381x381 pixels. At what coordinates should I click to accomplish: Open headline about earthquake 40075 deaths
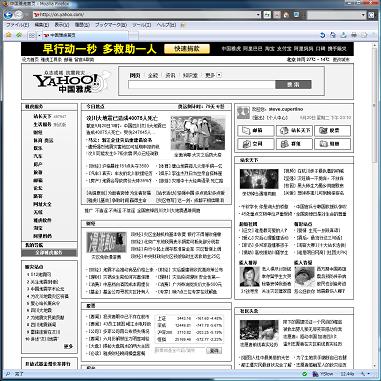point(122,118)
